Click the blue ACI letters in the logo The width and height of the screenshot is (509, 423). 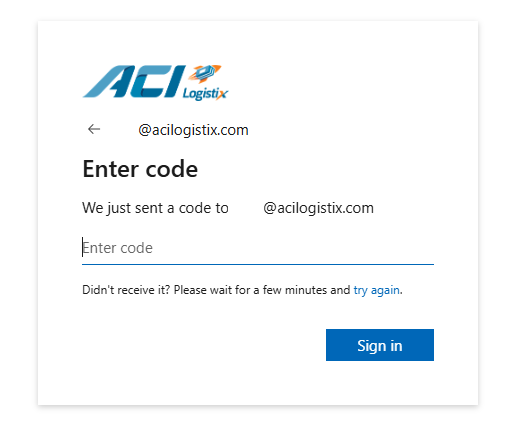(134, 81)
